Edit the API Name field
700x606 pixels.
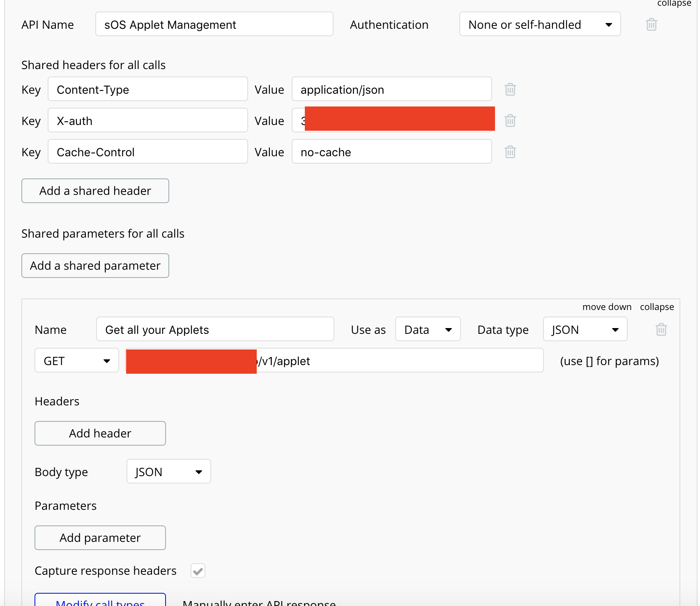[214, 24]
